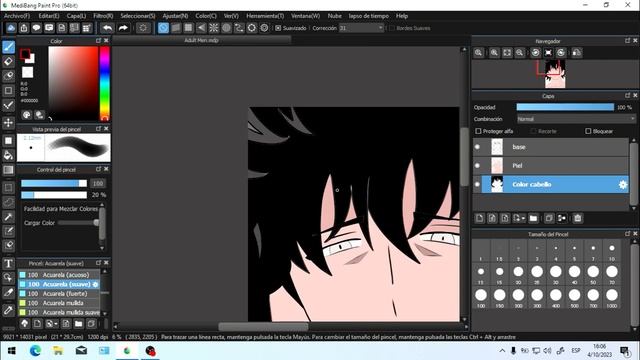Click the Undo arrow in toolbar
Viewport: 640px width, 360px height.
tap(107, 28)
